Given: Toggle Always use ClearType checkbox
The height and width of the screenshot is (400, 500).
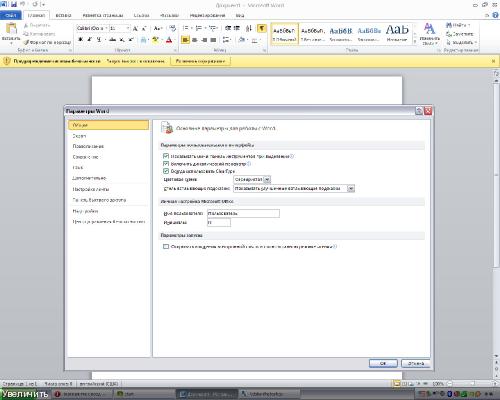Looking at the screenshot, I should tap(166, 171).
